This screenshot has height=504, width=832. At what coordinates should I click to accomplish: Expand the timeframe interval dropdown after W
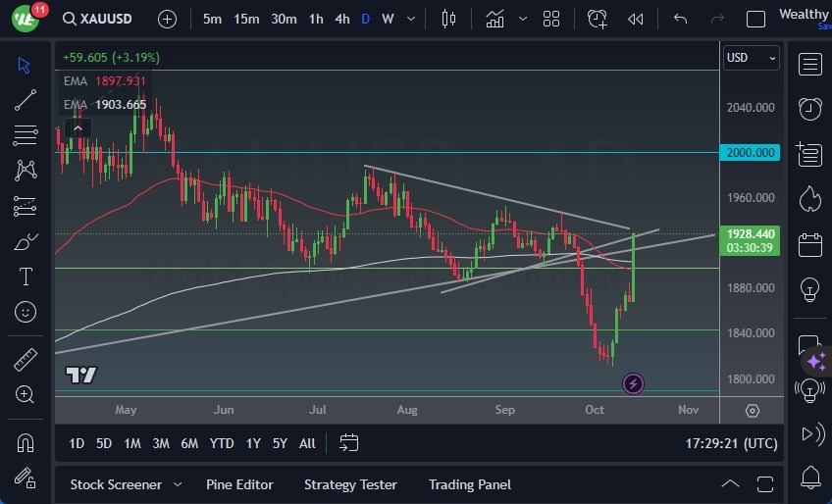(x=412, y=19)
